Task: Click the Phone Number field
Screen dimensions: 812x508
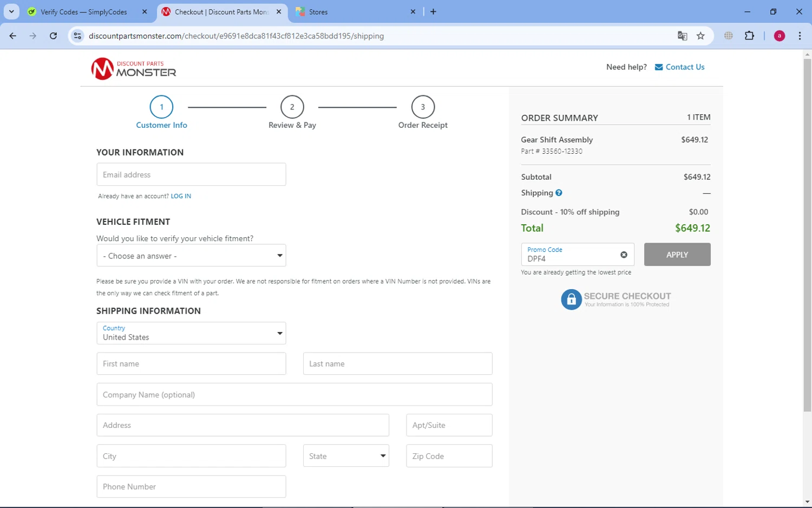Action: click(x=191, y=486)
